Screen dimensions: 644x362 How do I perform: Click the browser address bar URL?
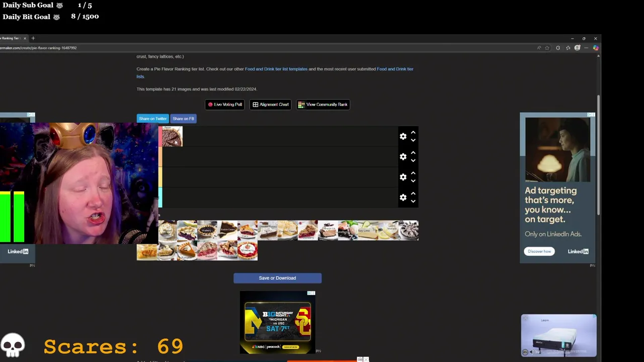coord(38,48)
